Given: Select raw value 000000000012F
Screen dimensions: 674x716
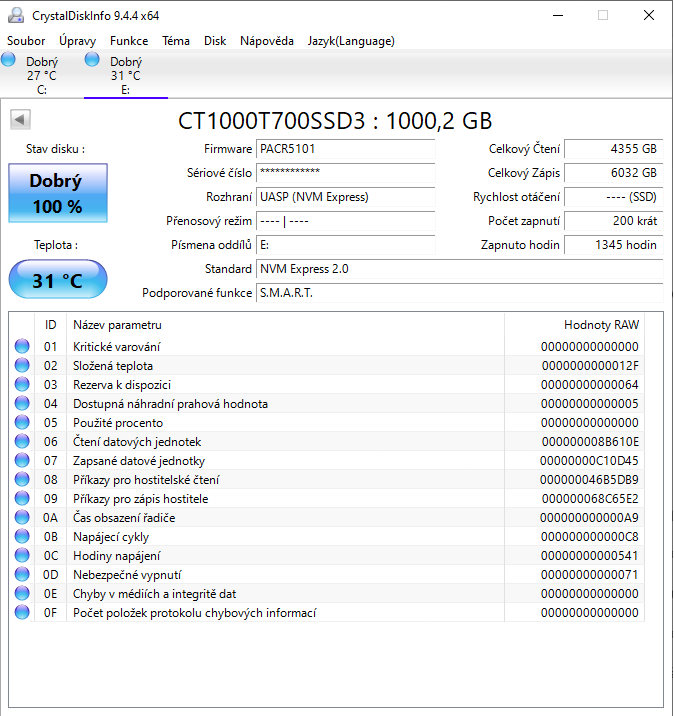Looking at the screenshot, I should click(x=590, y=366).
